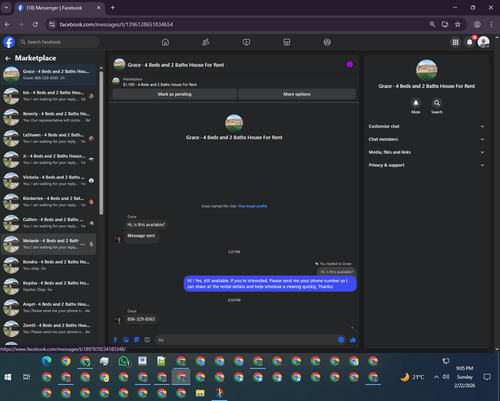500x401 pixels.
Task: Send a thumbs-up like
Action: 353,340
